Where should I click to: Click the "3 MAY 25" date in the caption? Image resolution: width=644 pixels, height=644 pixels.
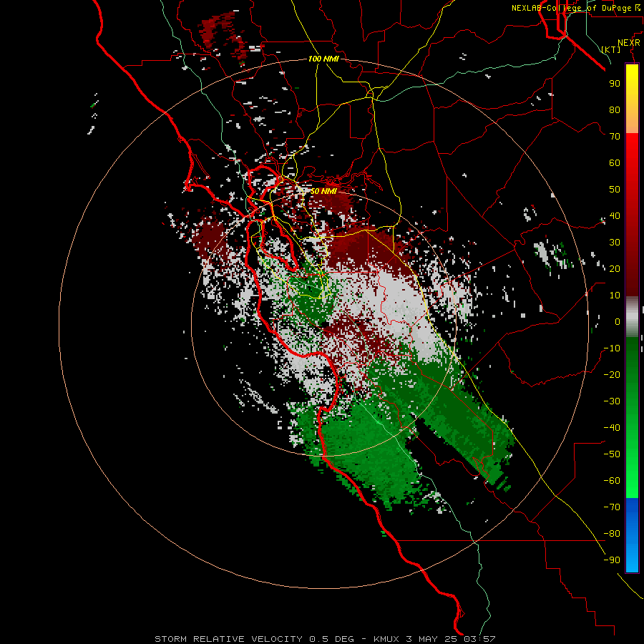pos(432,639)
